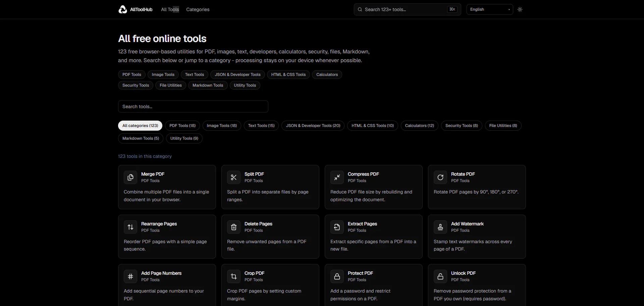644x306 pixels.
Task: Filter by Text Tools (15)
Action: pos(261,126)
